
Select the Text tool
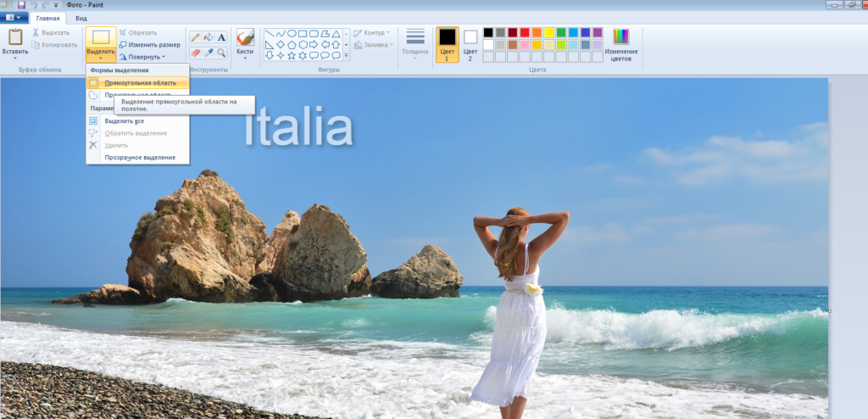(x=221, y=37)
